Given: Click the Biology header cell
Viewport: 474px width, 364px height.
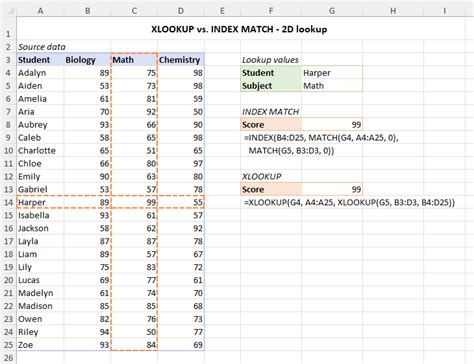Looking at the screenshot, I should (x=87, y=60).
